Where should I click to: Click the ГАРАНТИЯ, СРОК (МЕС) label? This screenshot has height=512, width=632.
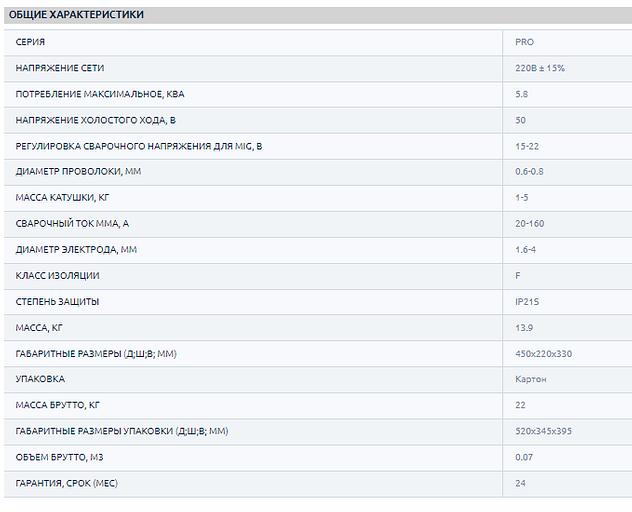pyautogui.click(x=73, y=484)
